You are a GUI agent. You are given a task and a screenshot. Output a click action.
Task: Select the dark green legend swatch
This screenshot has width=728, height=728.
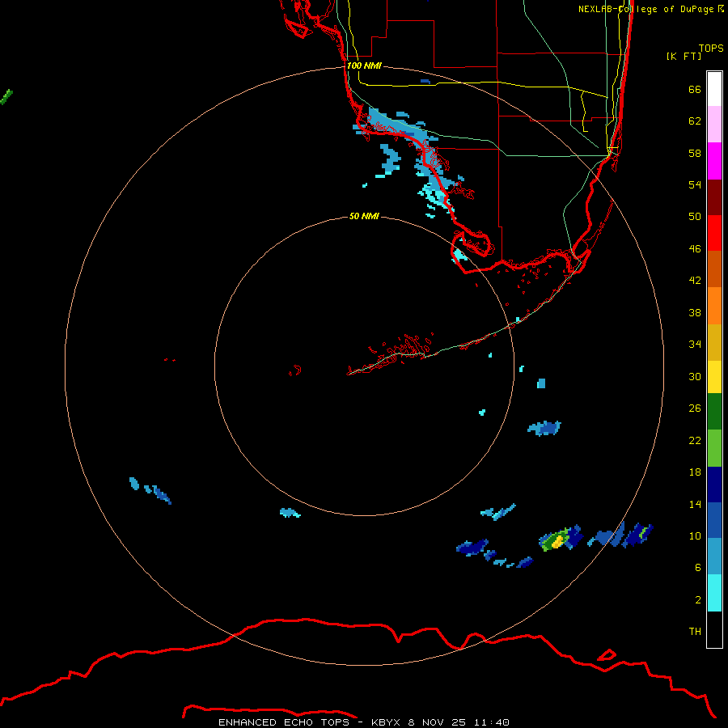pyautogui.click(x=714, y=412)
